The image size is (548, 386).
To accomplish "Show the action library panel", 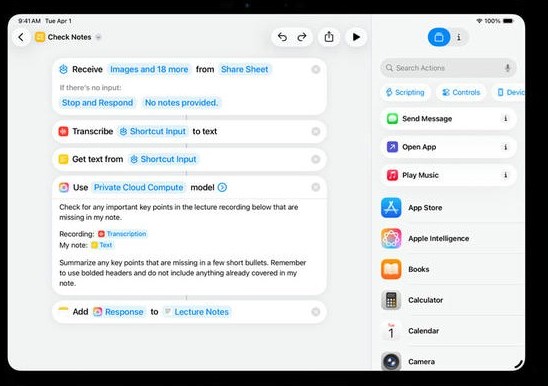I will pyautogui.click(x=439, y=37).
